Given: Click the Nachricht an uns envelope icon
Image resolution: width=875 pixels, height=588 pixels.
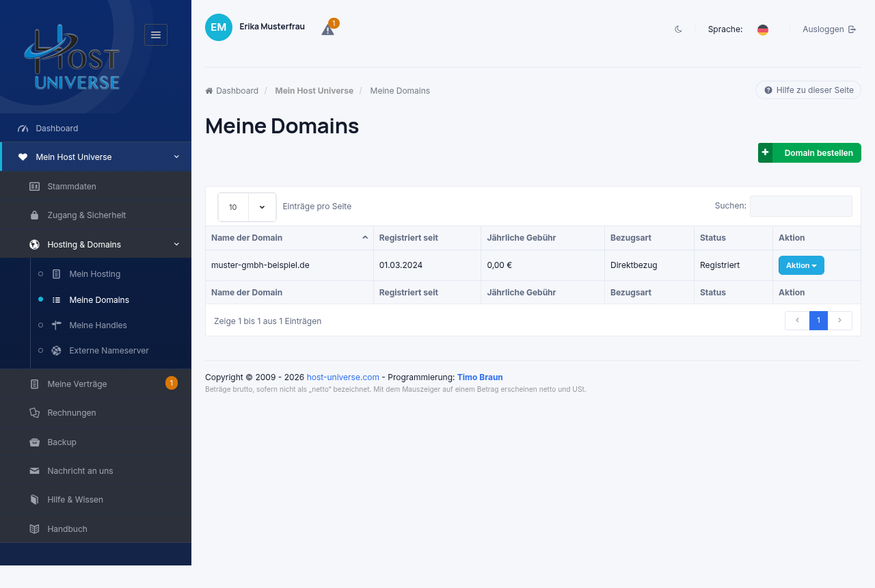Looking at the screenshot, I should tap(34, 471).
